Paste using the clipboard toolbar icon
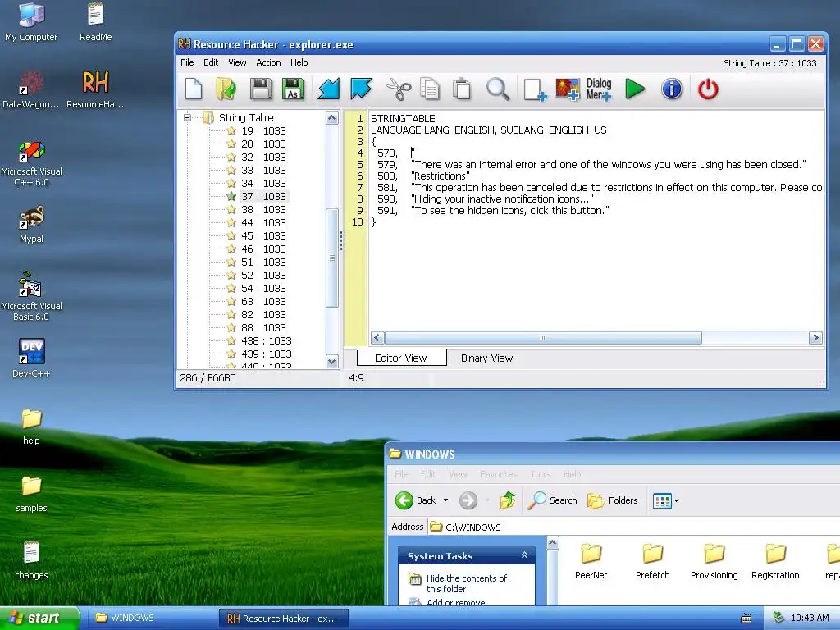Screen dimensions: 840x630 461,89
